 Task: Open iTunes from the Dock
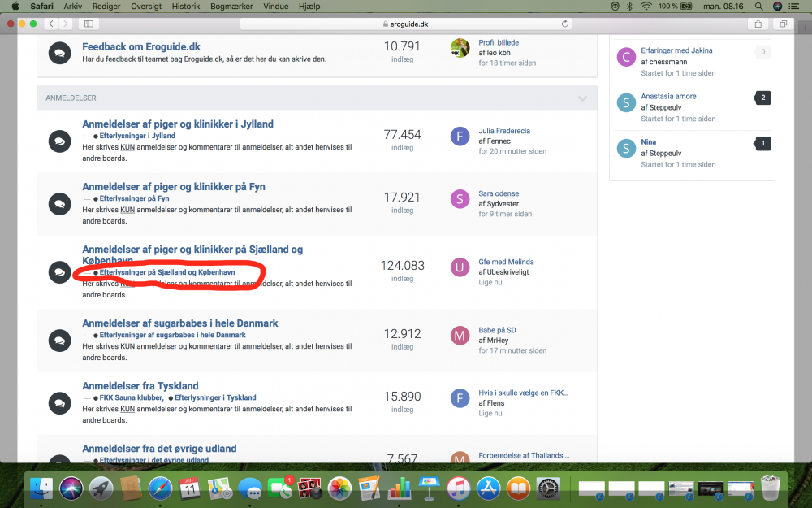pos(458,488)
